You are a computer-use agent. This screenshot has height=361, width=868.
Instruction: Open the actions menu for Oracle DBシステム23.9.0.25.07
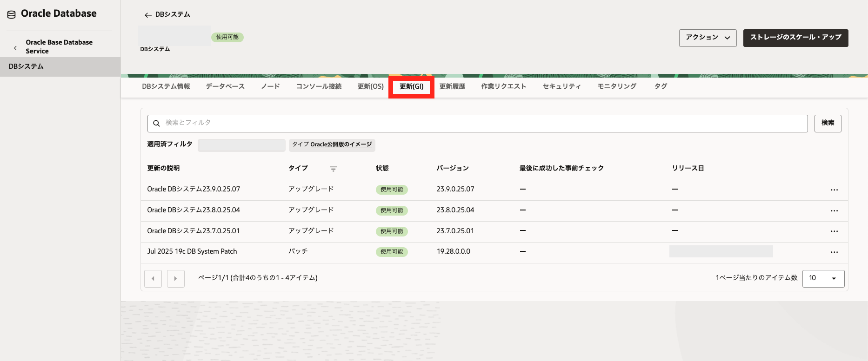tap(834, 190)
